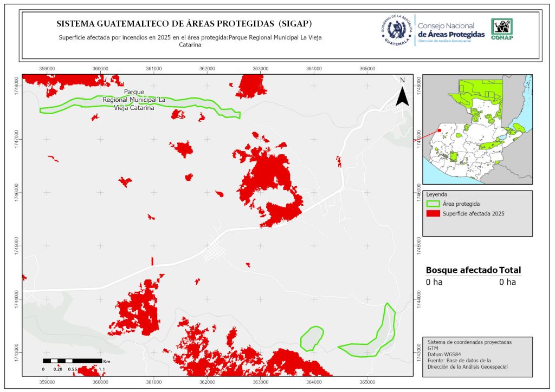
Task: Click the green CONAP logo
Action: coord(501,29)
